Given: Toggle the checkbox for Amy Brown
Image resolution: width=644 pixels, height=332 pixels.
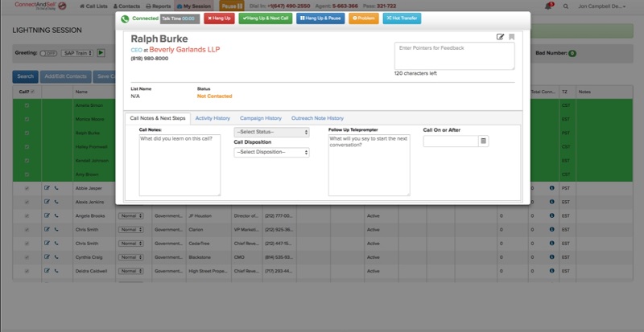Looking at the screenshot, I should point(27,174).
